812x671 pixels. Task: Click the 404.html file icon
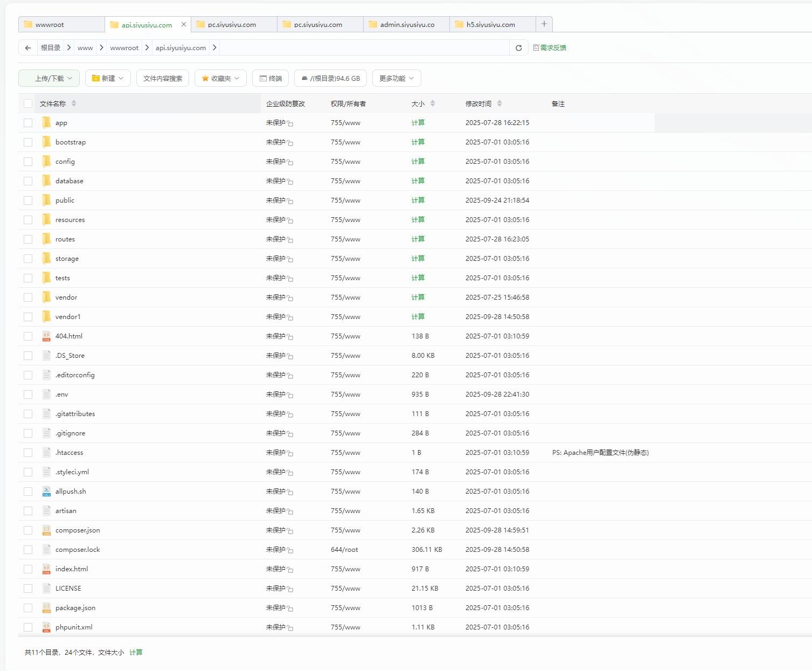(x=46, y=336)
